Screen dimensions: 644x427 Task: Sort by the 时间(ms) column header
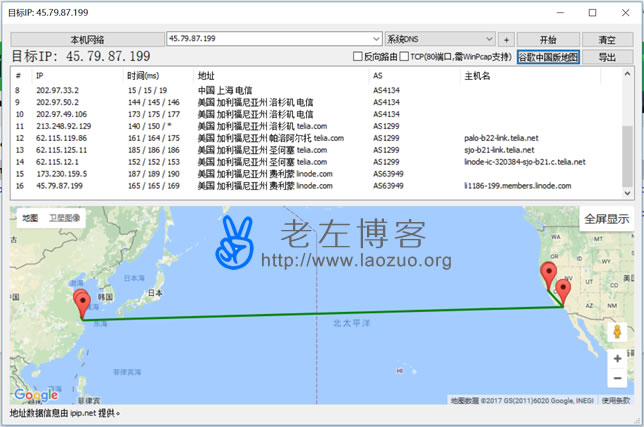(158, 76)
